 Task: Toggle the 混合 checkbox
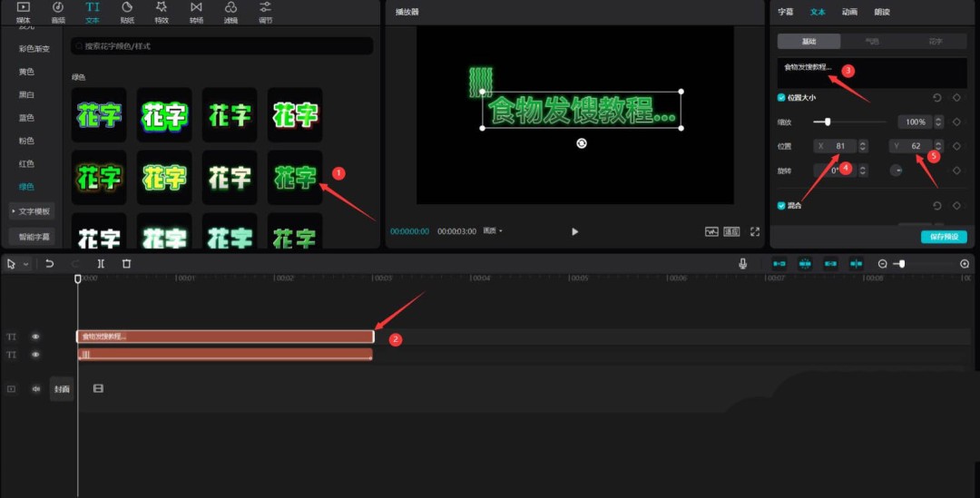coord(781,206)
